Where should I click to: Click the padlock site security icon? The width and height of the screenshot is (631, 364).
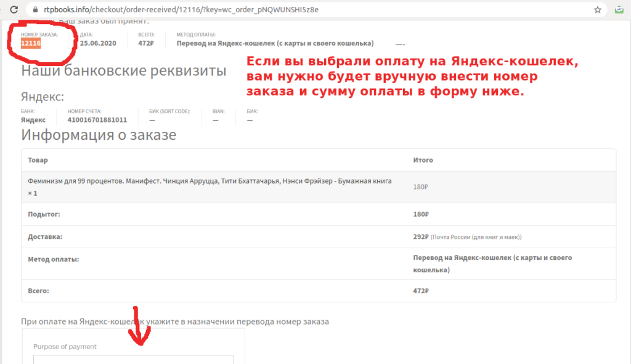pyautogui.click(x=35, y=10)
